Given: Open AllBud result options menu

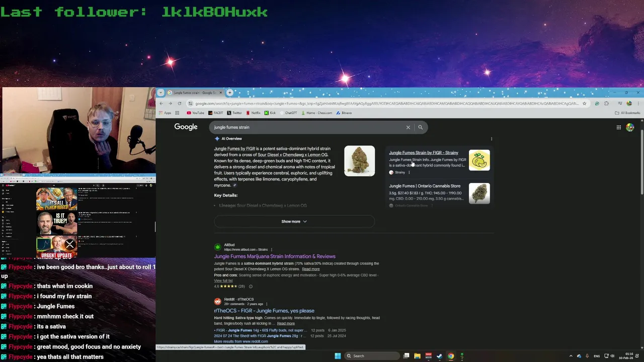Looking at the screenshot, I should tap(272, 249).
